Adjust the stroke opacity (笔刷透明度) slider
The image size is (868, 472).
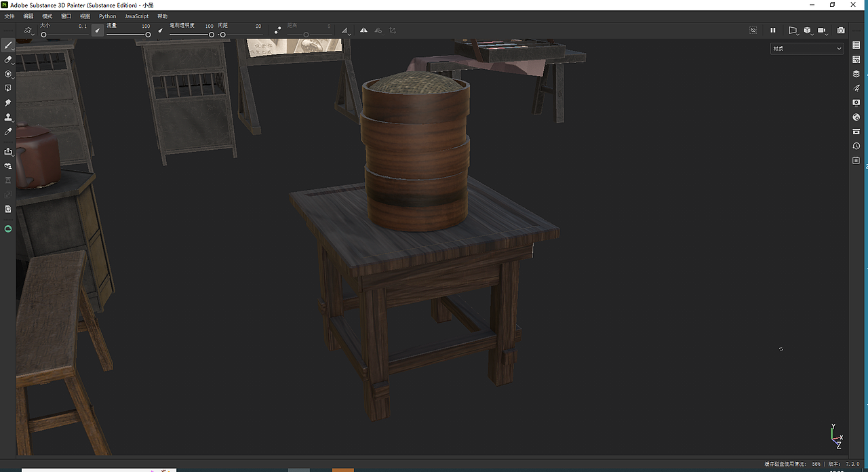(192, 35)
